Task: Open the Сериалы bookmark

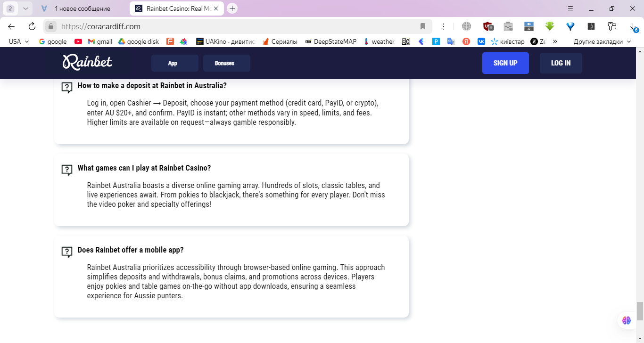Action: coord(280,41)
